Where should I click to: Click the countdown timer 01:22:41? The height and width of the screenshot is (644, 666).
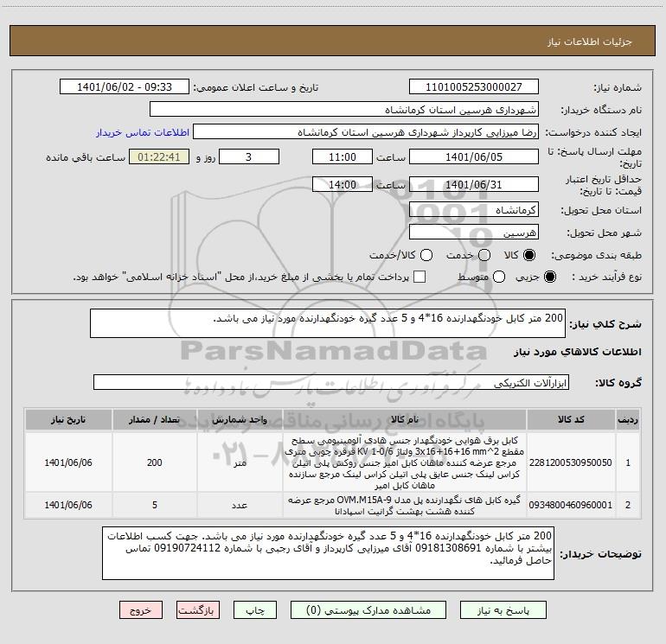click(159, 156)
